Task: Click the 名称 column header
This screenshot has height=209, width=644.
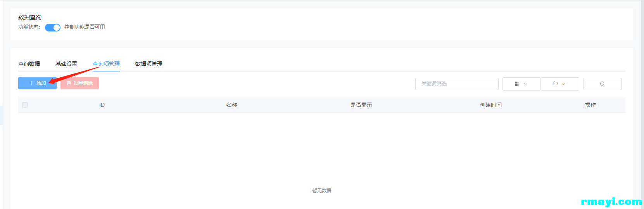Action: tap(232, 105)
